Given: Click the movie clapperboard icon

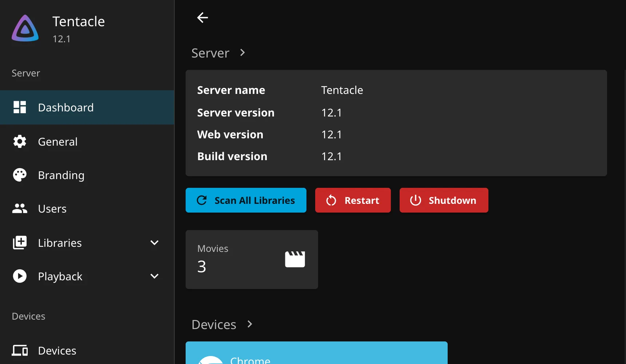Looking at the screenshot, I should (295, 260).
